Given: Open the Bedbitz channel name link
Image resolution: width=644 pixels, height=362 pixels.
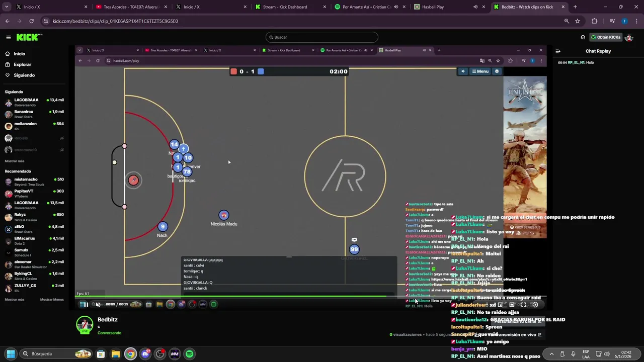Looking at the screenshot, I should point(108,320).
